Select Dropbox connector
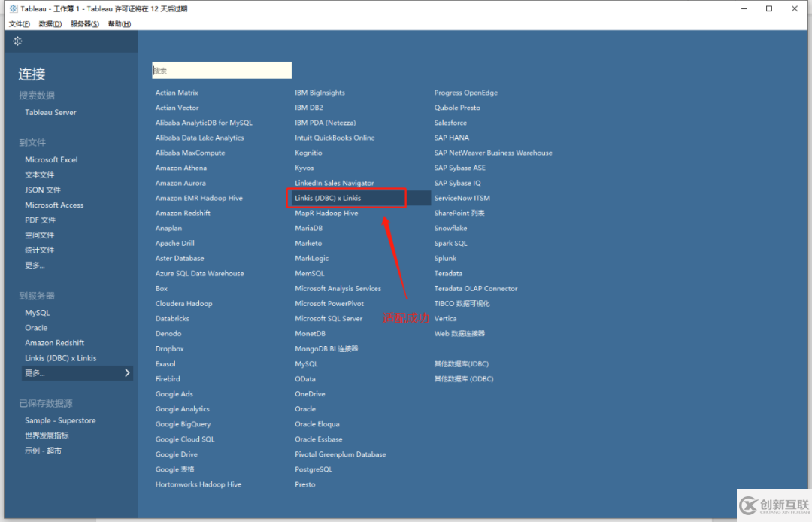The image size is (812, 522). pyautogui.click(x=169, y=349)
